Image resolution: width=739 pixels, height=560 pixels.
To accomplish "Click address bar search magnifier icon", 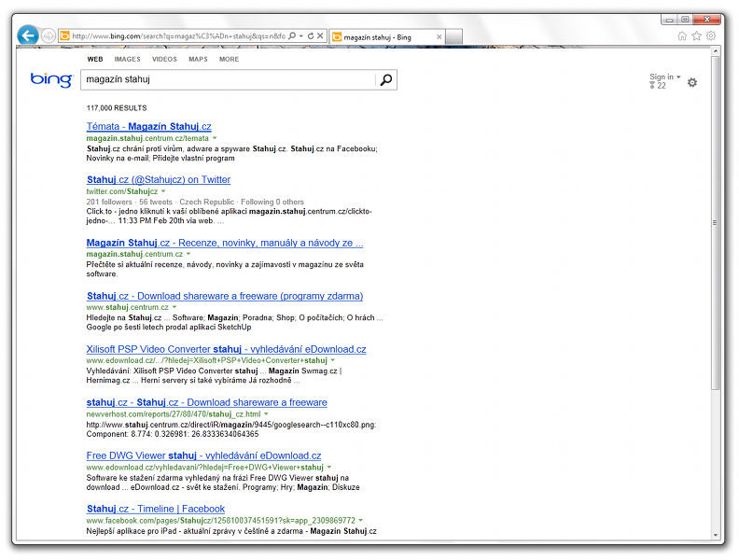I will click(x=292, y=35).
